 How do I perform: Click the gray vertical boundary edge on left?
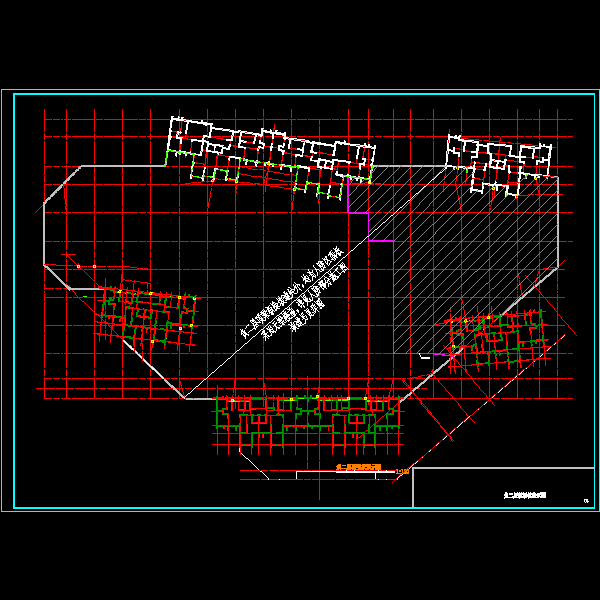click(x=43, y=236)
